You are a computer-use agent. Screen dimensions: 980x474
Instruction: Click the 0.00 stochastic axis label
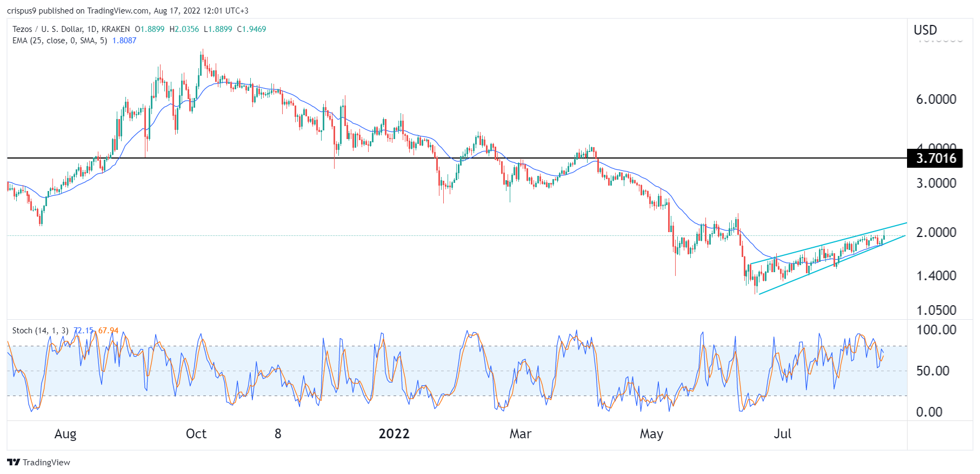[x=929, y=412]
